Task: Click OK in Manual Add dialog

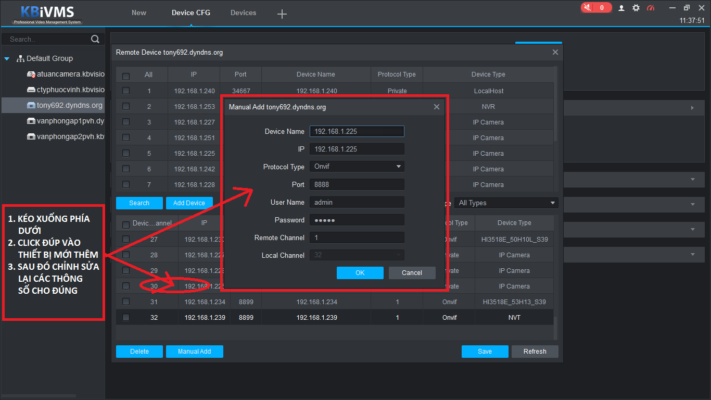Action: point(360,273)
